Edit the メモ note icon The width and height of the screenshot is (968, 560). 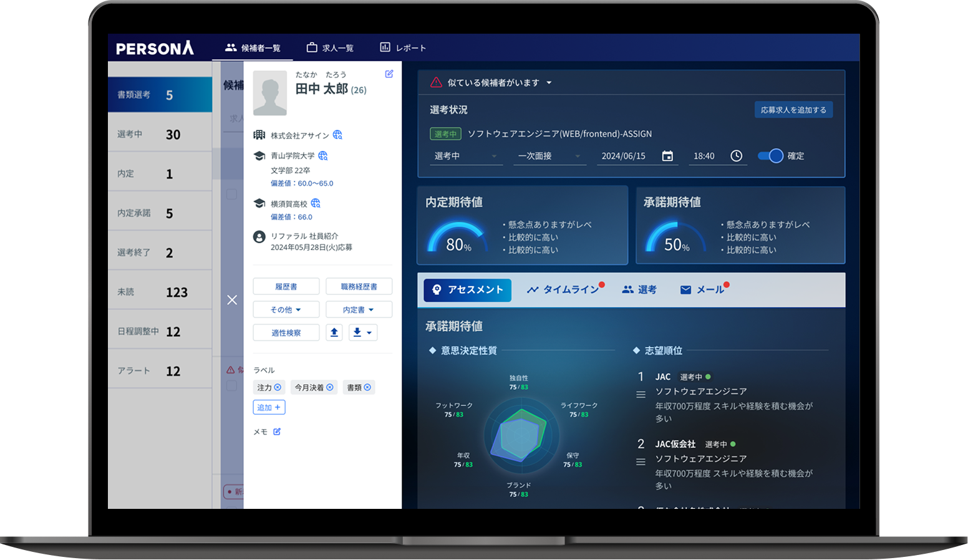(x=277, y=432)
